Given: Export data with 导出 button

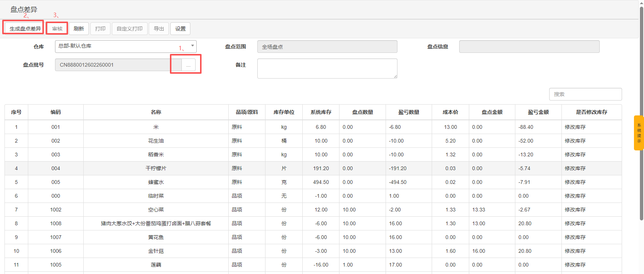Looking at the screenshot, I should [x=159, y=29].
